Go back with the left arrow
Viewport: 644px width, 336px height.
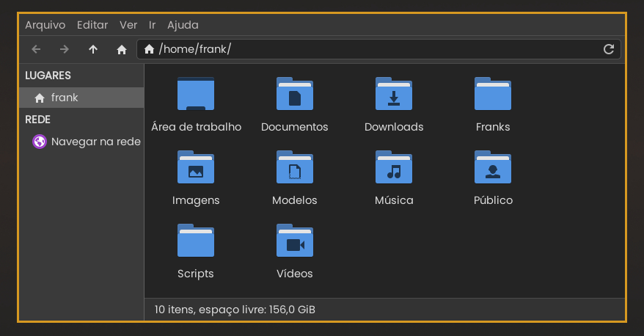click(x=36, y=49)
